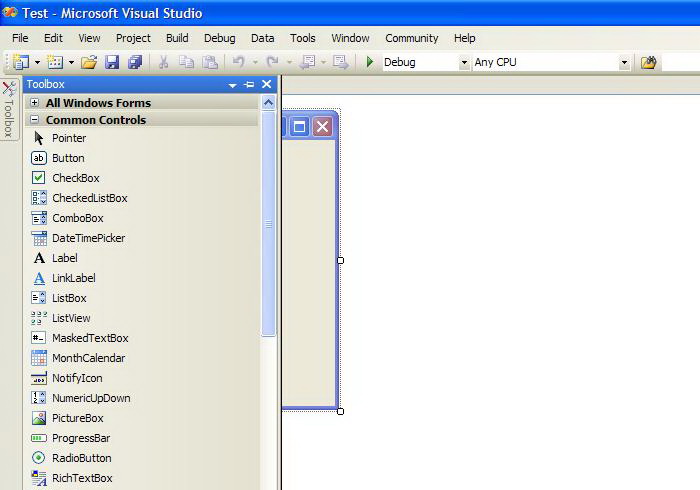Open the Debug menu
Viewport: 700px width, 490px height.
[220, 38]
